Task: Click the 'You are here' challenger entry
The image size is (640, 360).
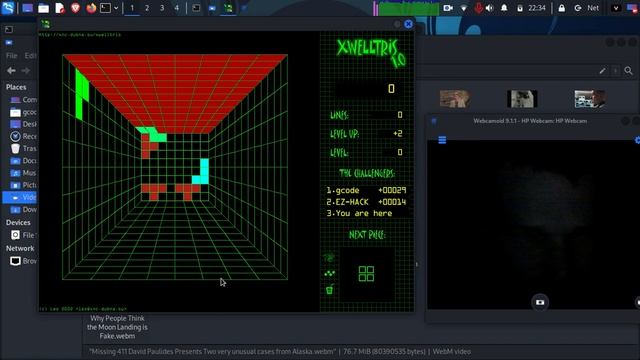Action: (359, 213)
